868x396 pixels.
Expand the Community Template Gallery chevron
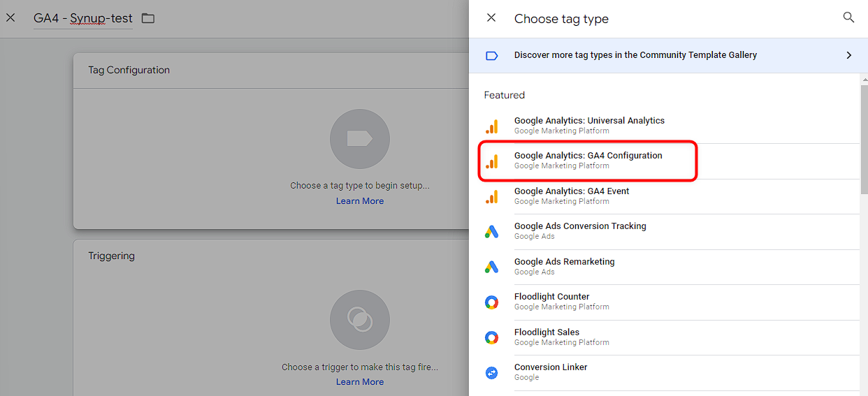849,55
